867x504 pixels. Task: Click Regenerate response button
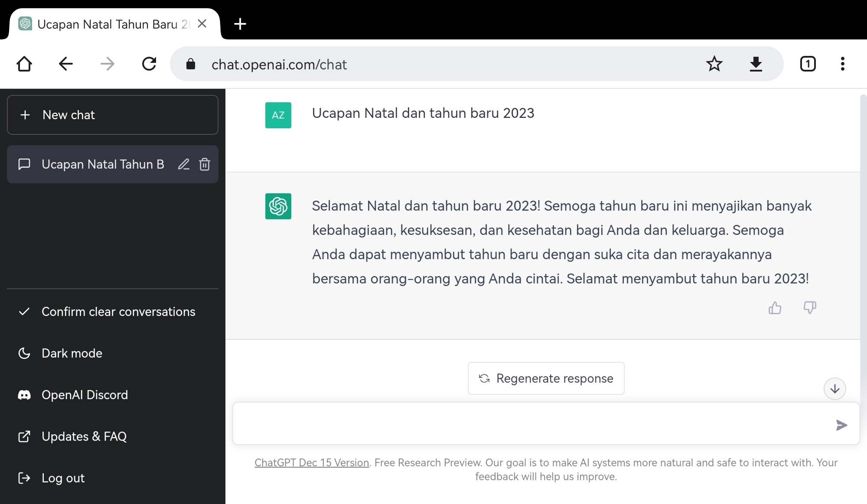tap(546, 378)
